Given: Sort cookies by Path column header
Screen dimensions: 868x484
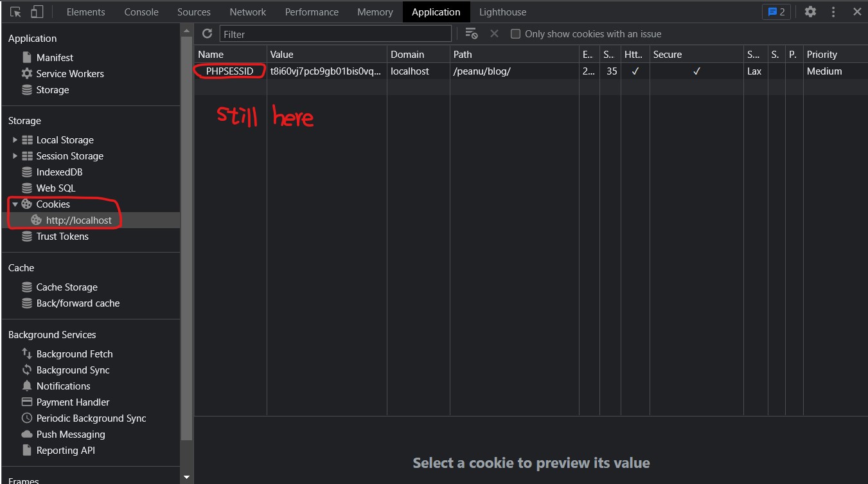Looking at the screenshot, I should 515,54.
